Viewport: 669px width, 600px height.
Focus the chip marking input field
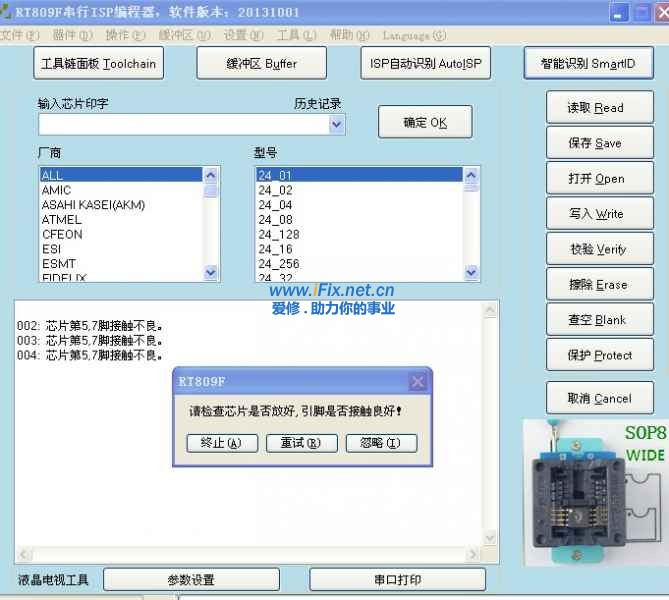click(184, 125)
